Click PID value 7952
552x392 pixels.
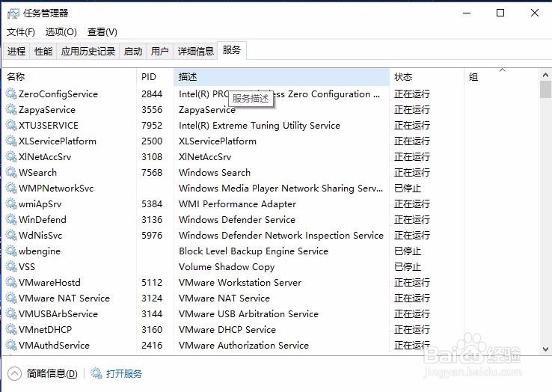coord(152,126)
